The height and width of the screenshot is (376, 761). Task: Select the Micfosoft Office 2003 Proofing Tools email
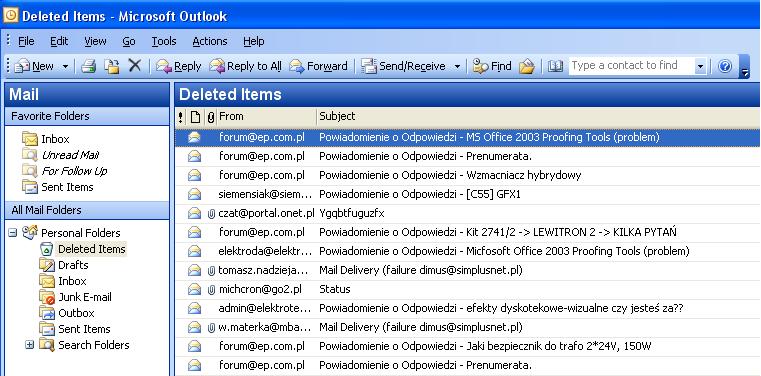[x=468, y=251]
